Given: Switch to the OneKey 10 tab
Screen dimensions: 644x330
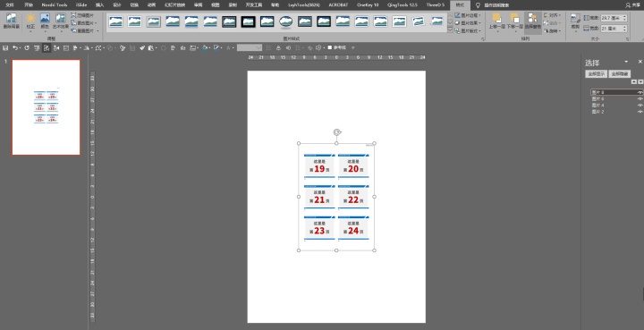Looking at the screenshot, I should click(368, 5).
